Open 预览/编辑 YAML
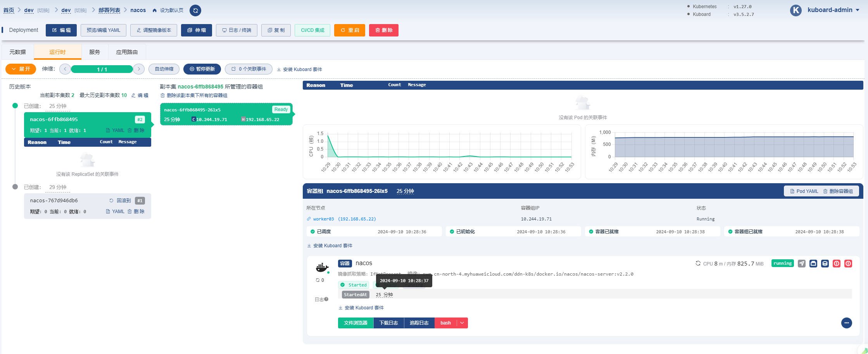Image resolution: width=868 pixels, height=354 pixels. [104, 30]
